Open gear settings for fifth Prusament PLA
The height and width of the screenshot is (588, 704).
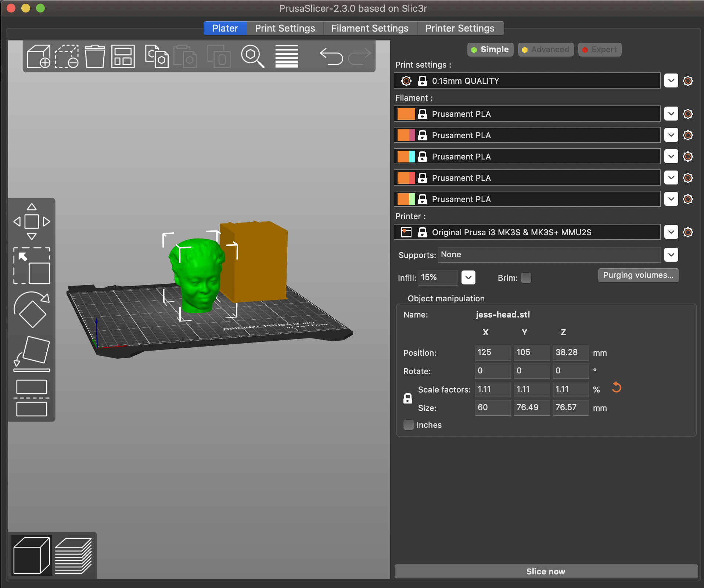[688, 199]
